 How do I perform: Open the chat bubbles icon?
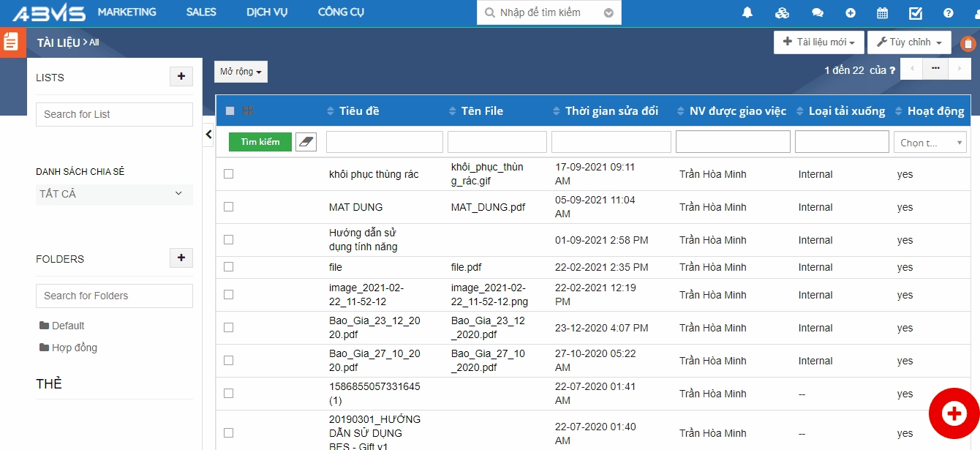point(818,13)
